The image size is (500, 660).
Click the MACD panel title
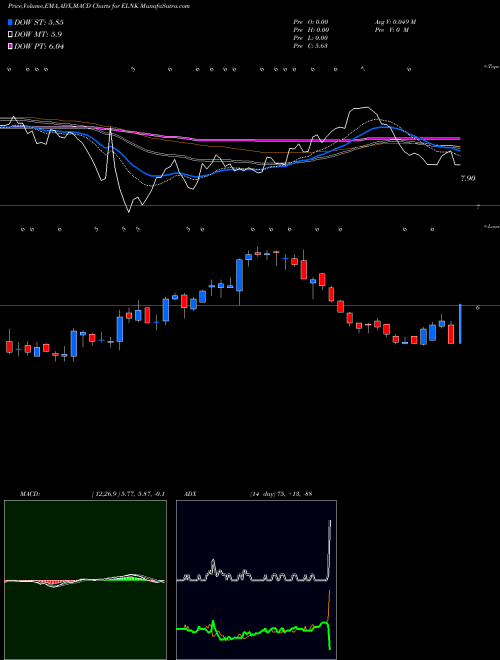tap(29, 494)
